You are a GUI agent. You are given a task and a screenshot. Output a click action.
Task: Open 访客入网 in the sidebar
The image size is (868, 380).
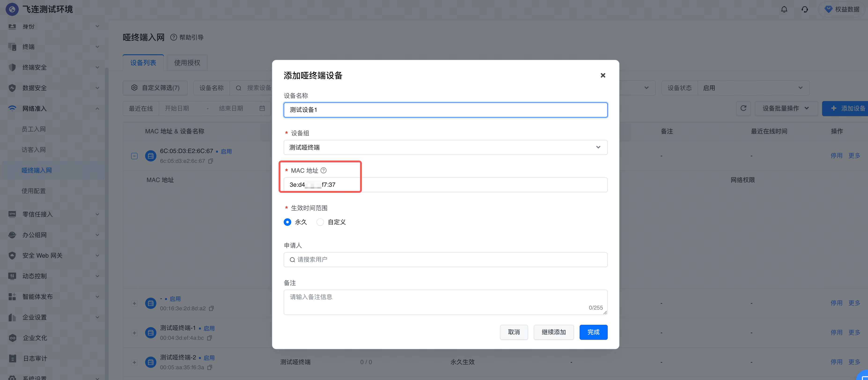[34, 150]
